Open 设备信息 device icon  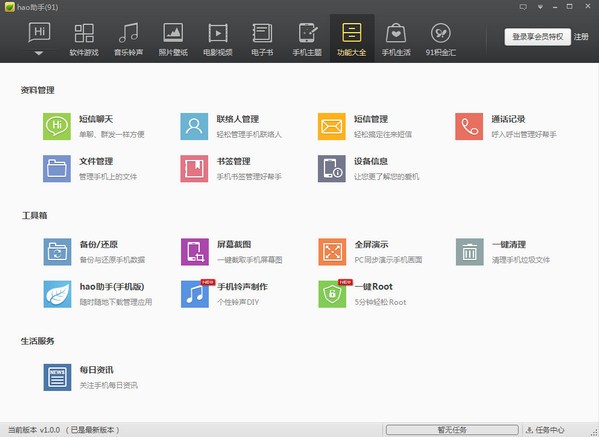332,168
